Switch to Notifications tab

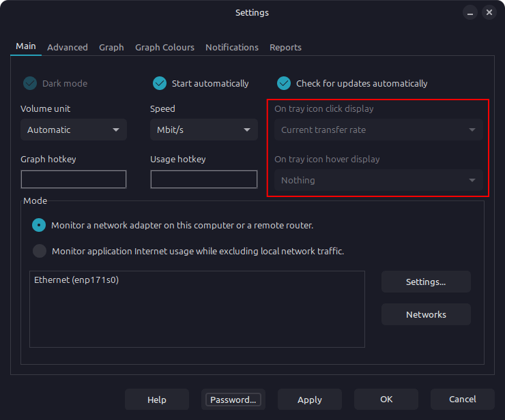[232, 47]
